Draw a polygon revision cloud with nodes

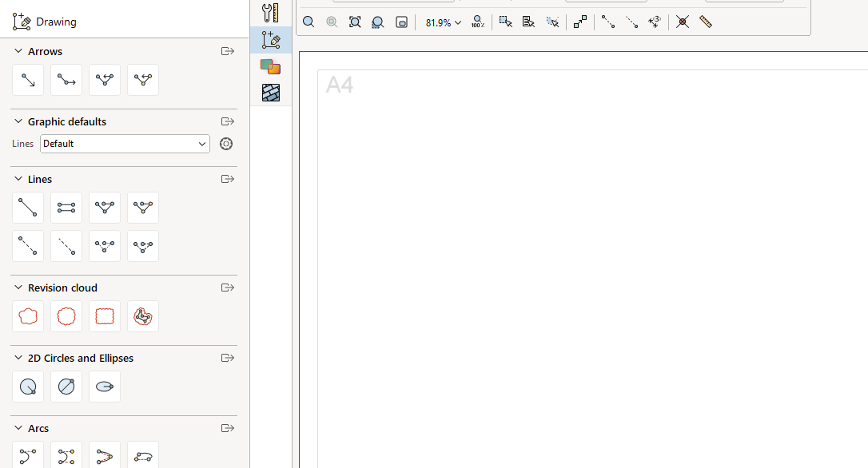coord(143,316)
